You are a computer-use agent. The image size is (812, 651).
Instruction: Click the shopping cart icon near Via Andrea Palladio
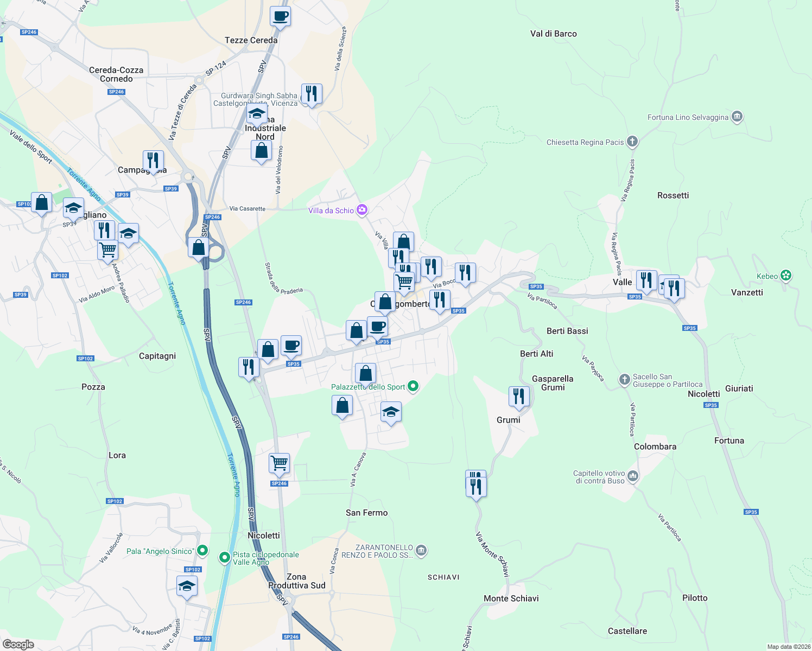click(x=107, y=250)
